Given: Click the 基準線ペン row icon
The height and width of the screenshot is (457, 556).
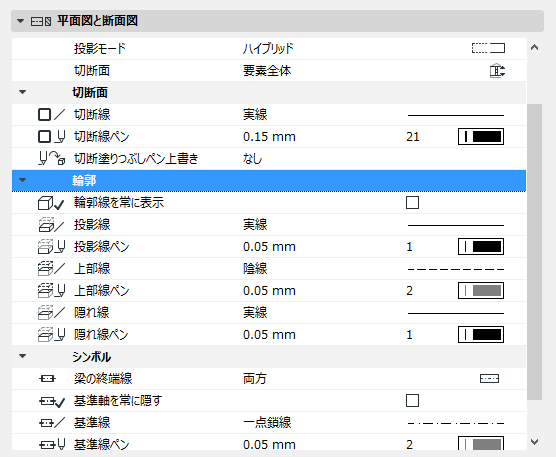Looking at the screenshot, I should pos(52,444).
